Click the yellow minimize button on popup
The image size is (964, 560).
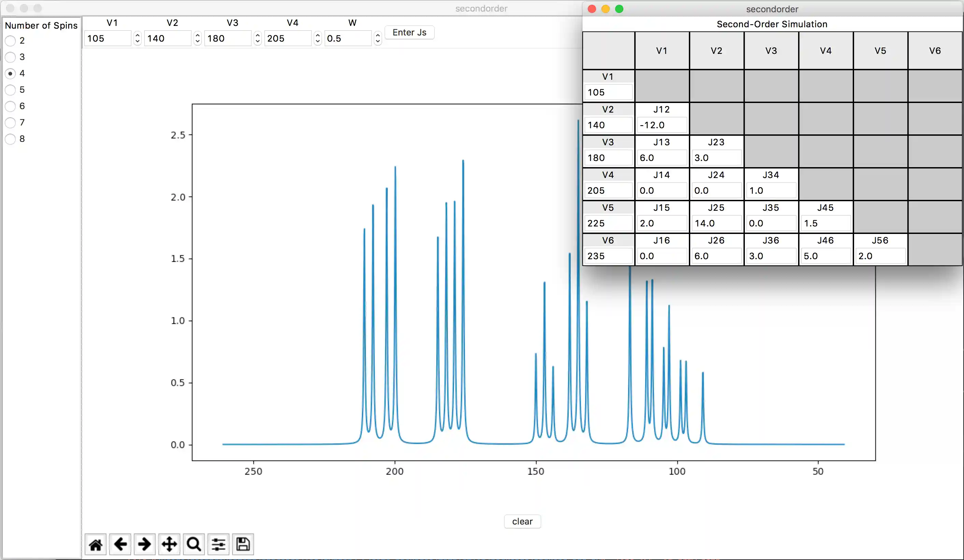coord(605,9)
